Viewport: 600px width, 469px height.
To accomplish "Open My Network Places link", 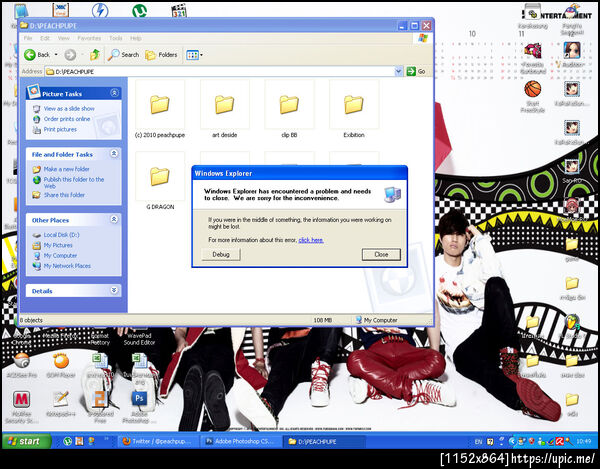I will (67, 266).
